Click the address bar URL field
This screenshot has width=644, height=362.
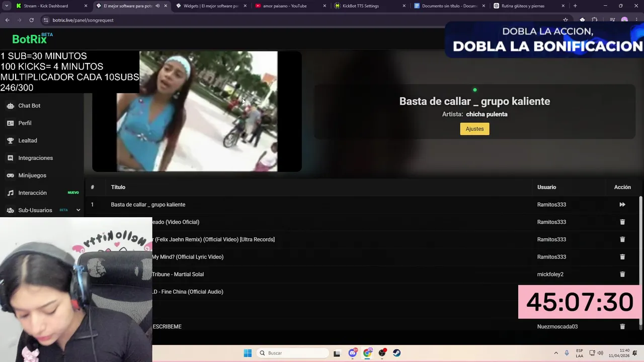(x=302, y=20)
